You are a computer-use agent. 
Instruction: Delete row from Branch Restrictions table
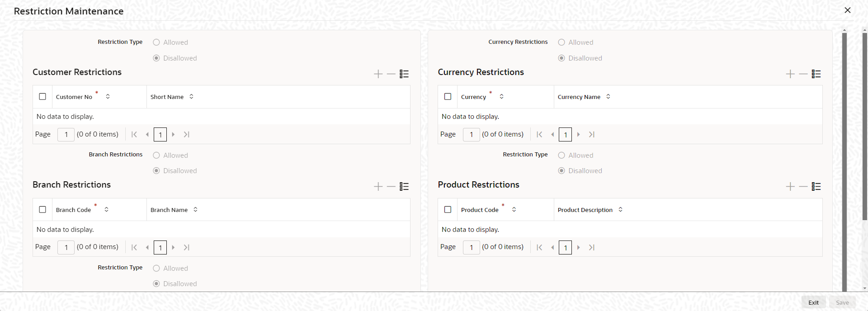(x=391, y=187)
